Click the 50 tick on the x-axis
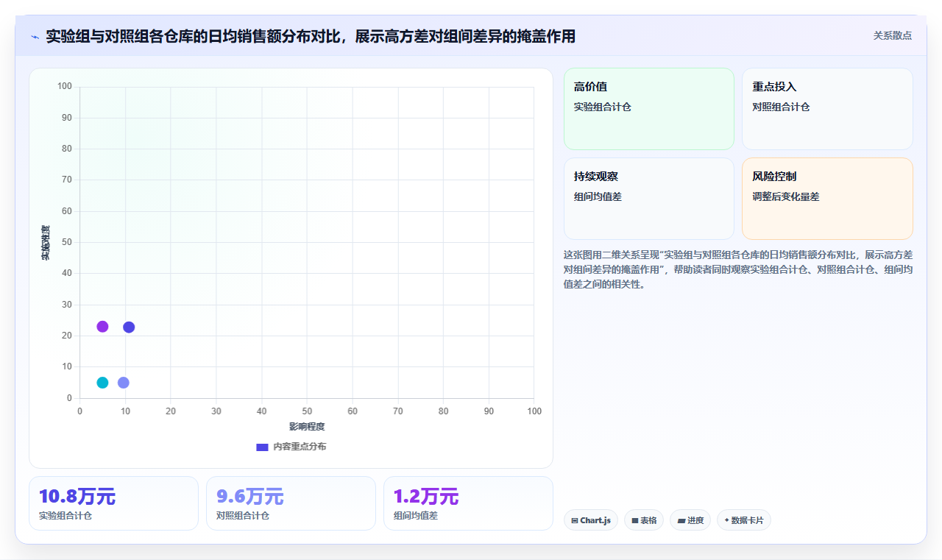 pyautogui.click(x=307, y=411)
